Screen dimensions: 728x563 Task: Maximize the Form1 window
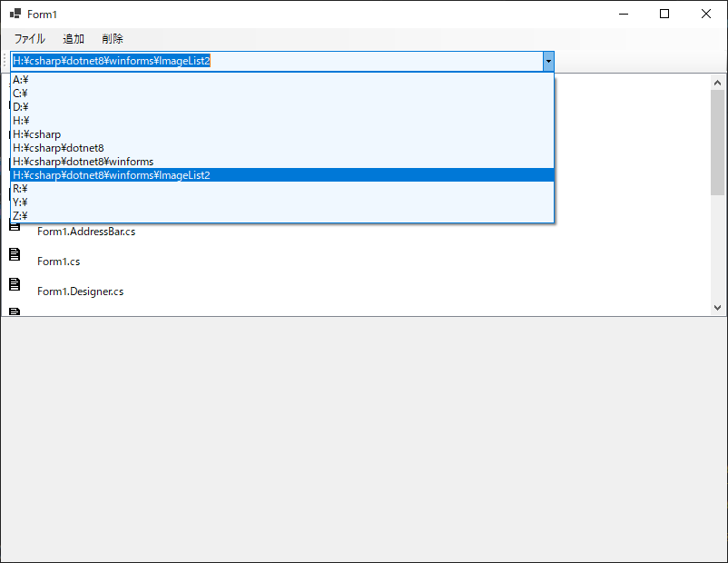[x=664, y=14]
